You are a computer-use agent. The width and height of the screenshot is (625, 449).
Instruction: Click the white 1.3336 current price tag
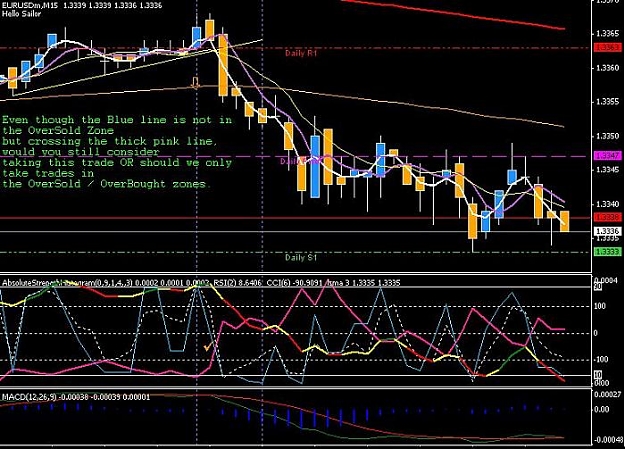(607, 231)
